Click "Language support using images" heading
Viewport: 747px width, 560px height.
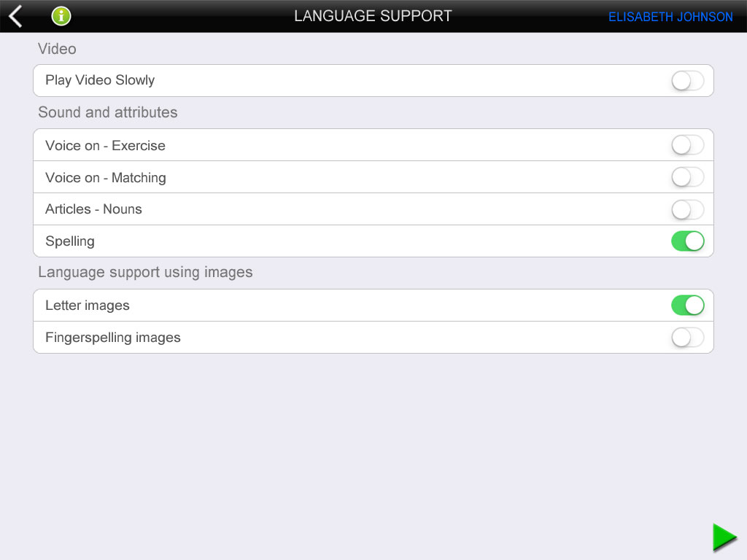coord(145,273)
